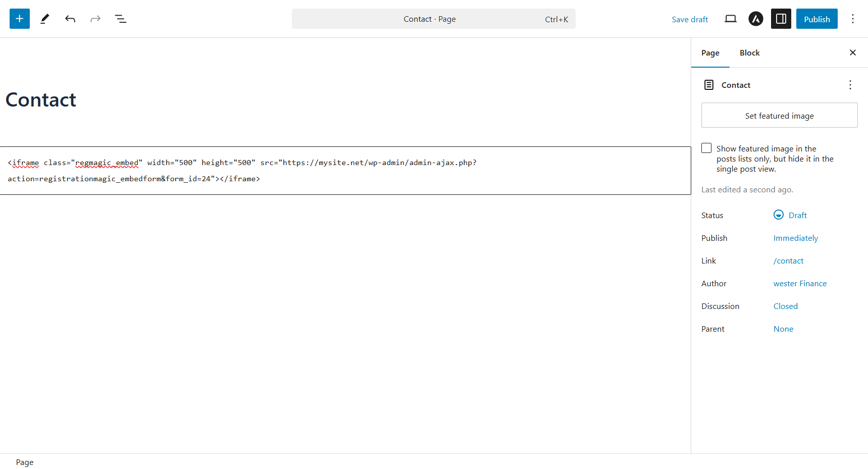Open the Astra settings icon
This screenshot has height=469, width=868.
click(755, 19)
